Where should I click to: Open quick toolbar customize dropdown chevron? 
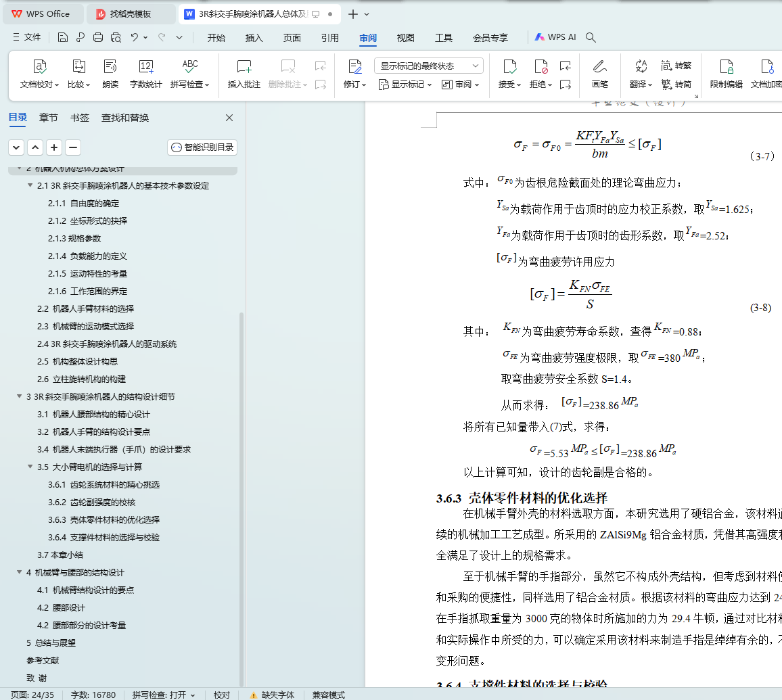click(179, 37)
